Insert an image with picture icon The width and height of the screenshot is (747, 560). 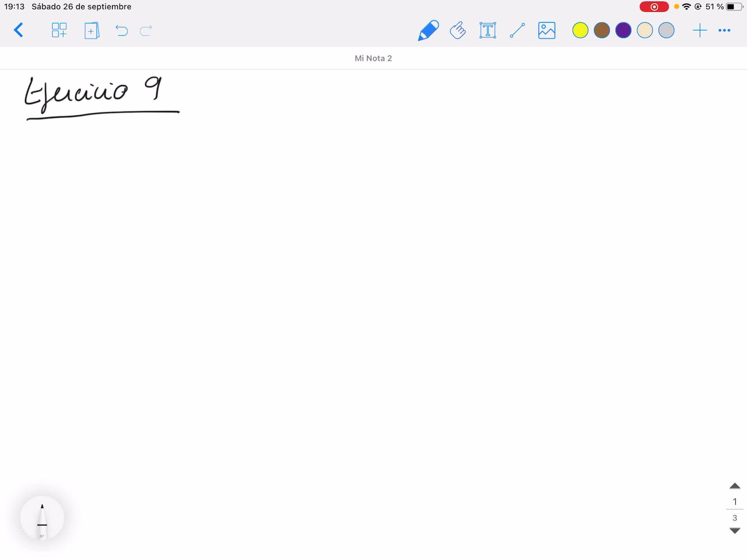[x=547, y=30]
